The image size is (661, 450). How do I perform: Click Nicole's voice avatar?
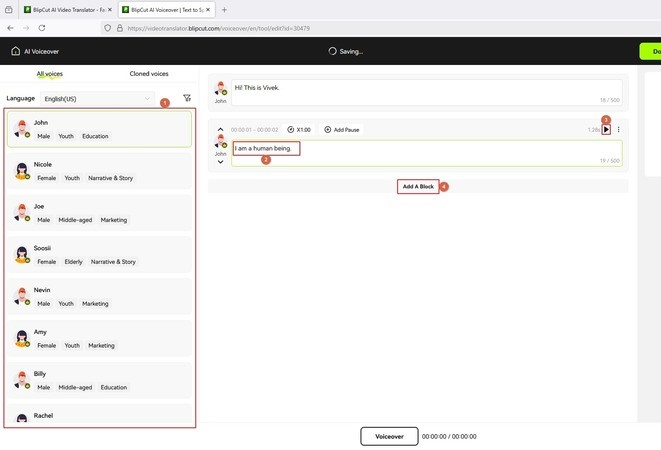21,171
